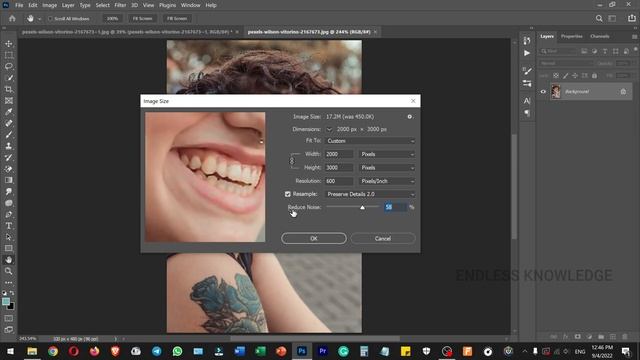Viewport: 640px width, 360px height.
Task: Open the Character panel icon
Action: 527,100
